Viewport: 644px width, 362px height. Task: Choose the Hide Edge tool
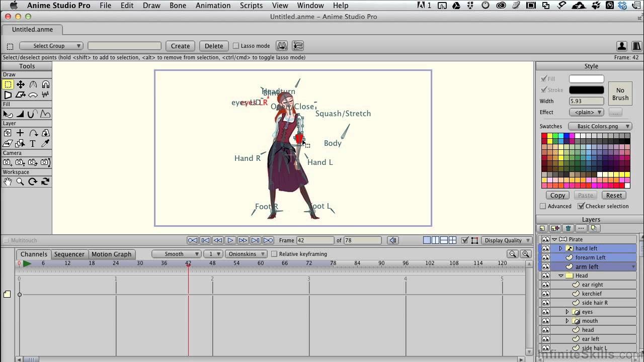[33, 114]
